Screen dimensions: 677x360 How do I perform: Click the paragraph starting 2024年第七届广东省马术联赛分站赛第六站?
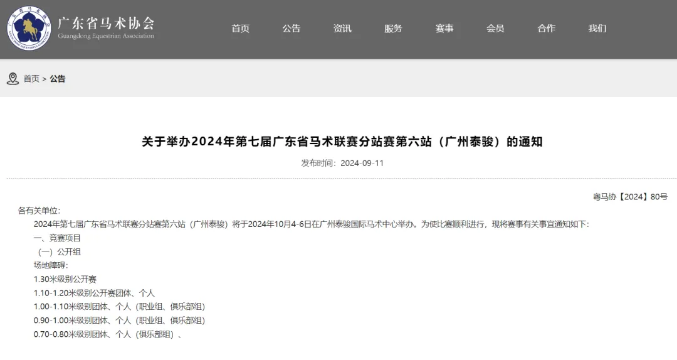point(311,224)
